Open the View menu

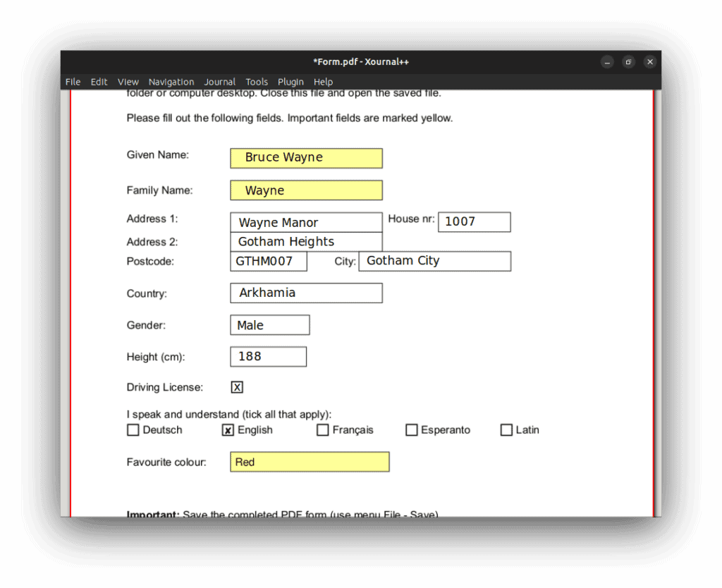[128, 82]
